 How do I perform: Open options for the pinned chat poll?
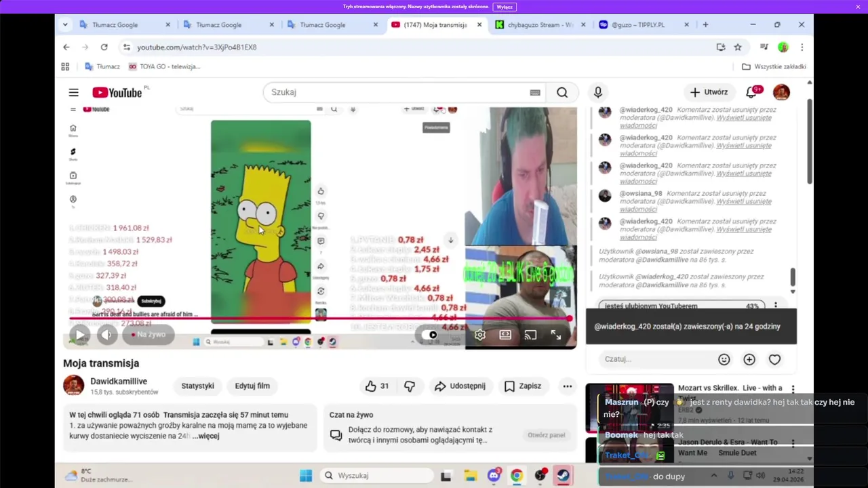pyautogui.click(x=776, y=306)
